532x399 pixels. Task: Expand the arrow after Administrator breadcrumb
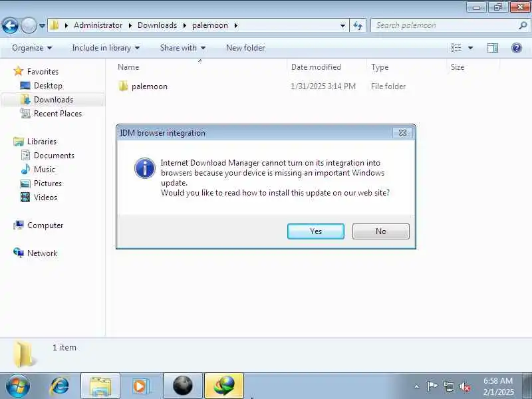(130, 25)
